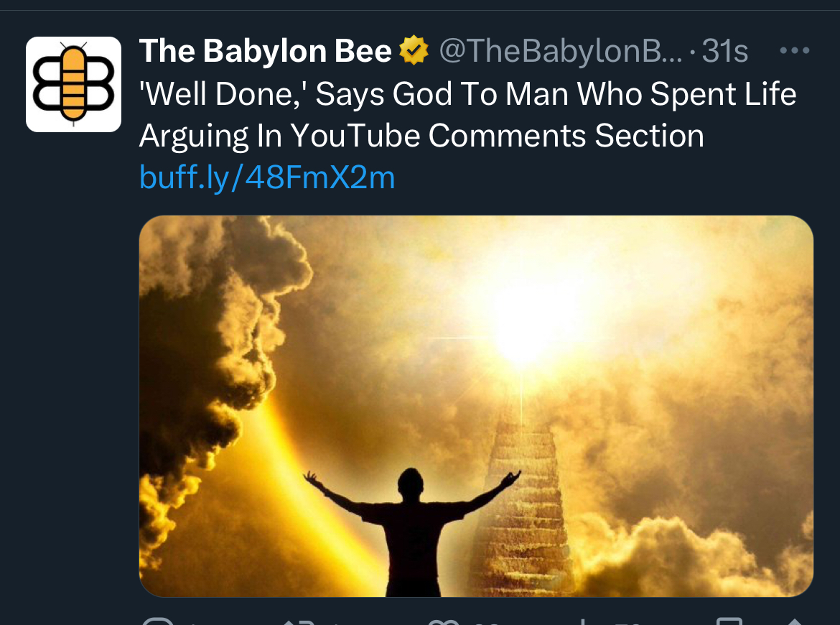The width and height of the screenshot is (840, 625).
Task: Click the like count beside the heart
Action: click(x=485, y=624)
